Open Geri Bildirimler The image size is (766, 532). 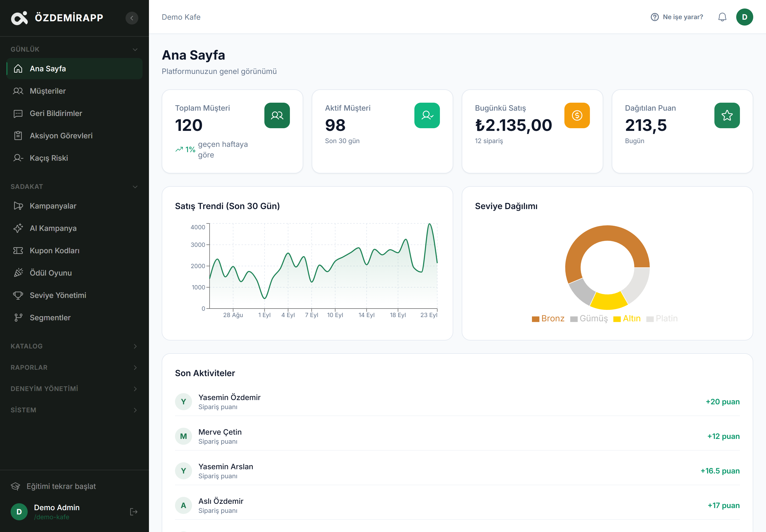(x=74, y=113)
